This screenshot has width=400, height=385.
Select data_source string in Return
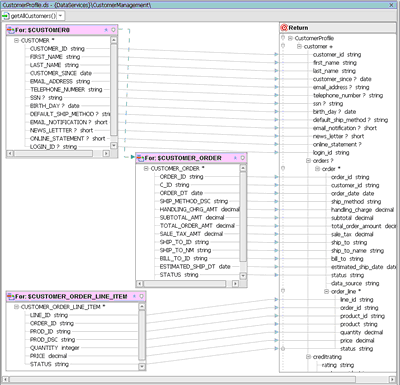click(x=355, y=283)
